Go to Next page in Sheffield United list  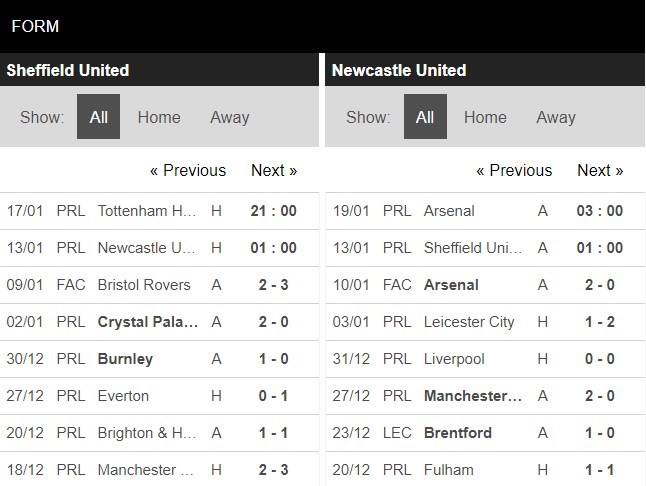click(x=274, y=170)
